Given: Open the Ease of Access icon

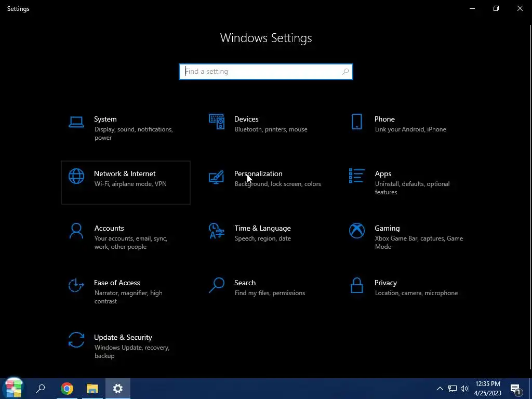Looking at the screenshot, I should (76, 285).
